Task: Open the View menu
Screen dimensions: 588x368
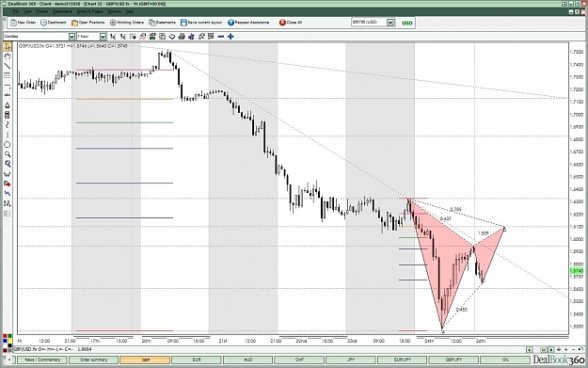Action: 27,11
